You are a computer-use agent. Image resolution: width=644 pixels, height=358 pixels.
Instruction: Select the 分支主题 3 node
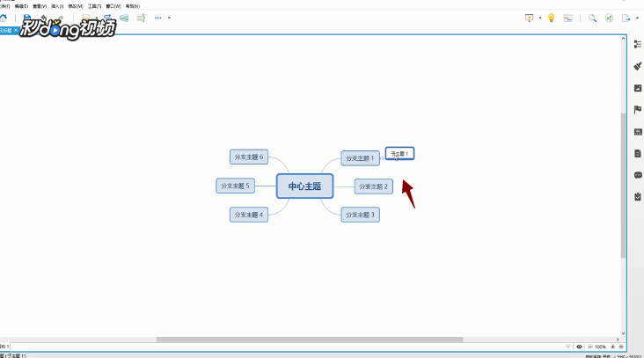click(x=360, y=215)
